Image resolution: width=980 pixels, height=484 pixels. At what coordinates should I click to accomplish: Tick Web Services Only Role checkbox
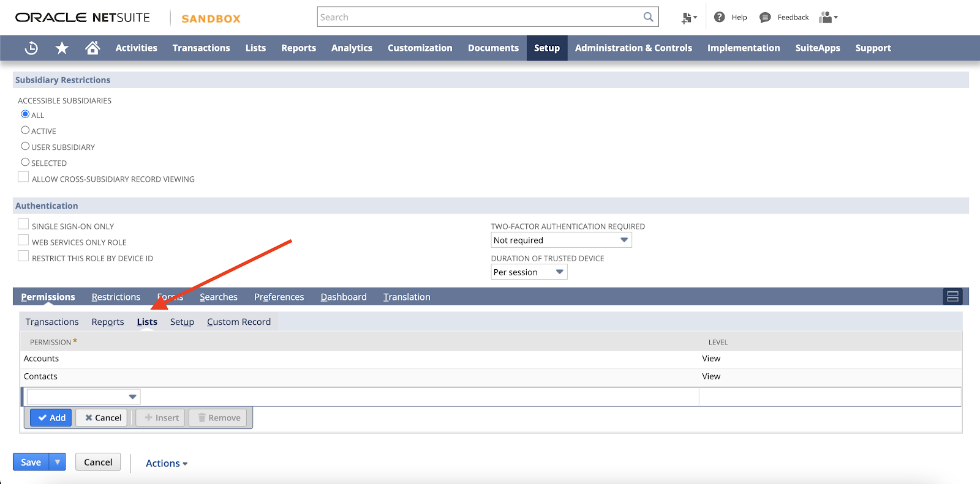pos(23,240)
